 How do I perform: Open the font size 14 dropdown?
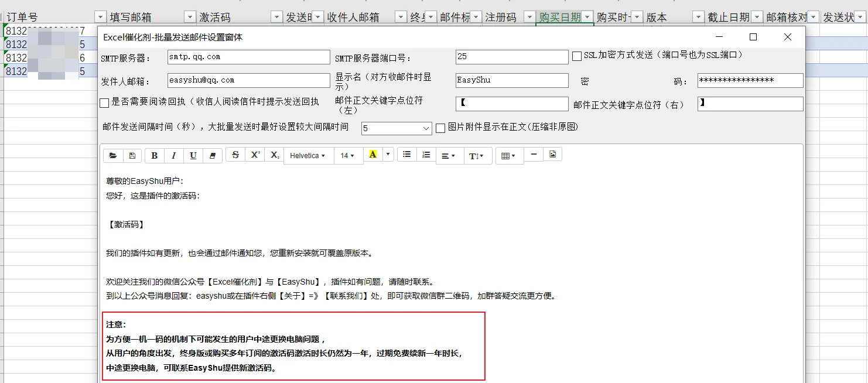tap(348, 156)
